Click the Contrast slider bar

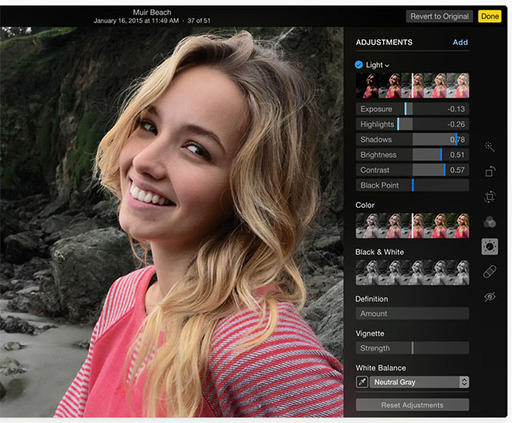pyautogui.click(x=412, y=170)
